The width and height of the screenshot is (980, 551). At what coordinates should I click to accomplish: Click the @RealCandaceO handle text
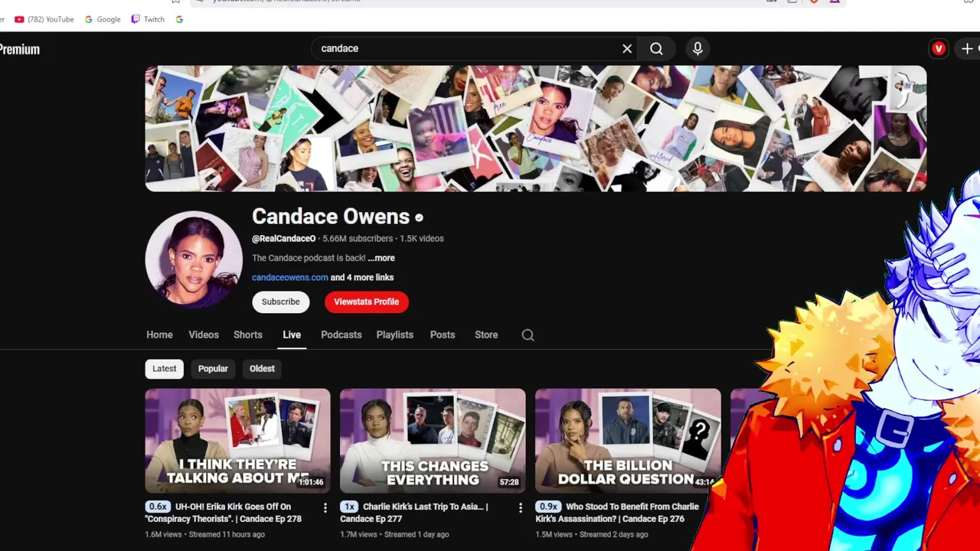tap(283, 238)
